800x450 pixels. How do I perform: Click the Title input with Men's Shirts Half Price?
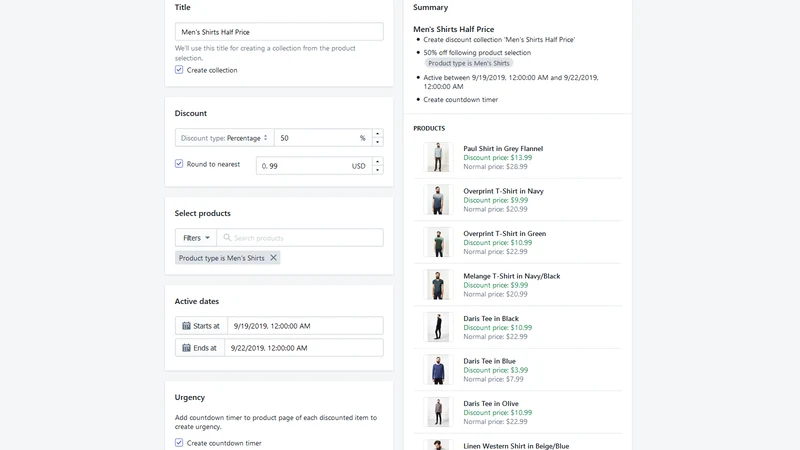click(279, 32)
